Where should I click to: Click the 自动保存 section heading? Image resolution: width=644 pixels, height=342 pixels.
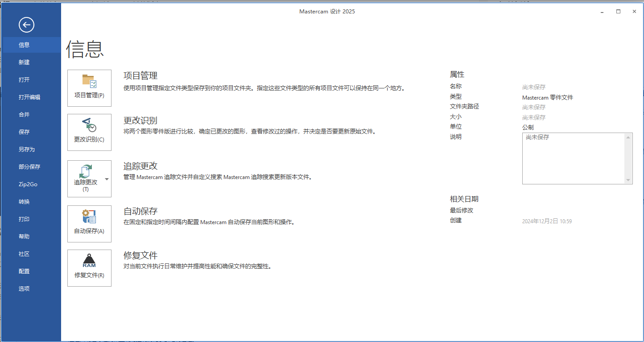(140, 211)
